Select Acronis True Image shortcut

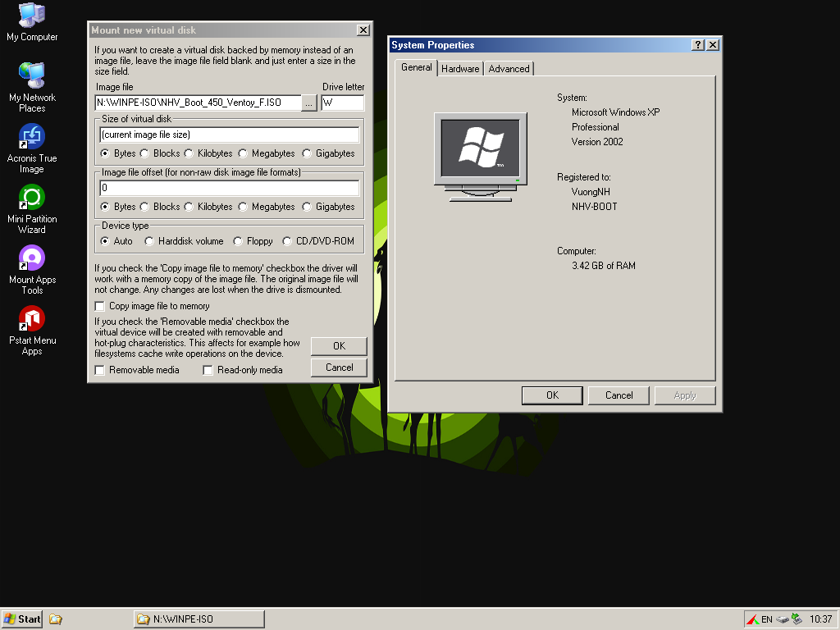32,148
